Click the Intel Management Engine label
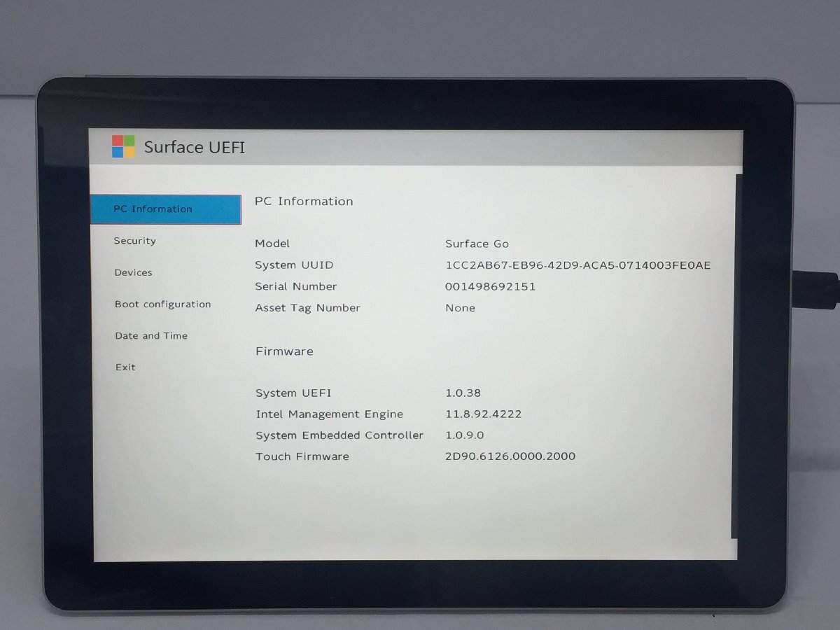Screen dimensions: 840x630 [x=330, y=414]
